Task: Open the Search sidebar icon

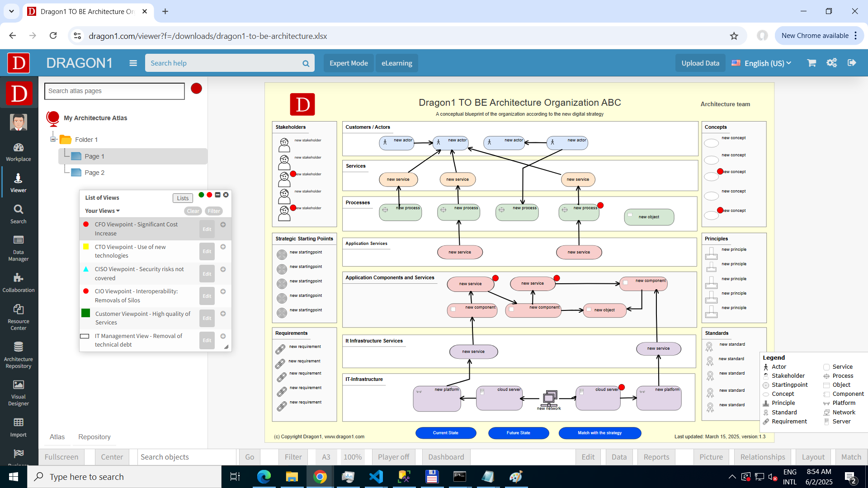Action: click(x=19, y=214)
